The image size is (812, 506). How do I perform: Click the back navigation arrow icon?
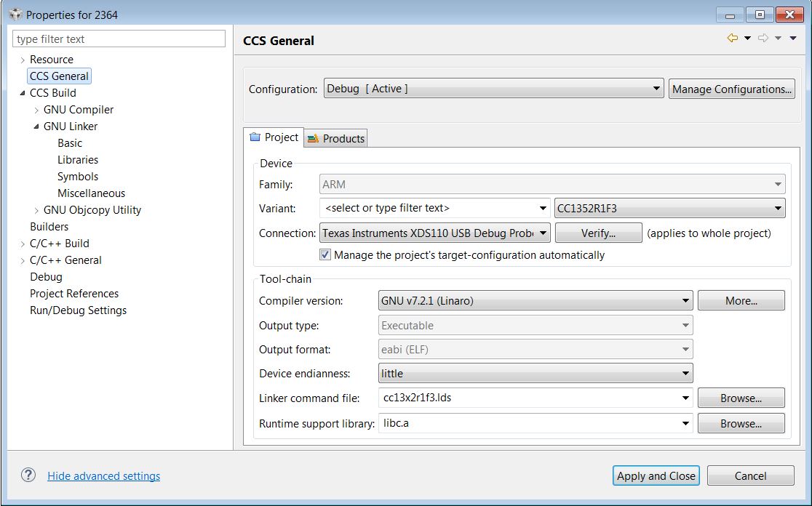(732, 39)
